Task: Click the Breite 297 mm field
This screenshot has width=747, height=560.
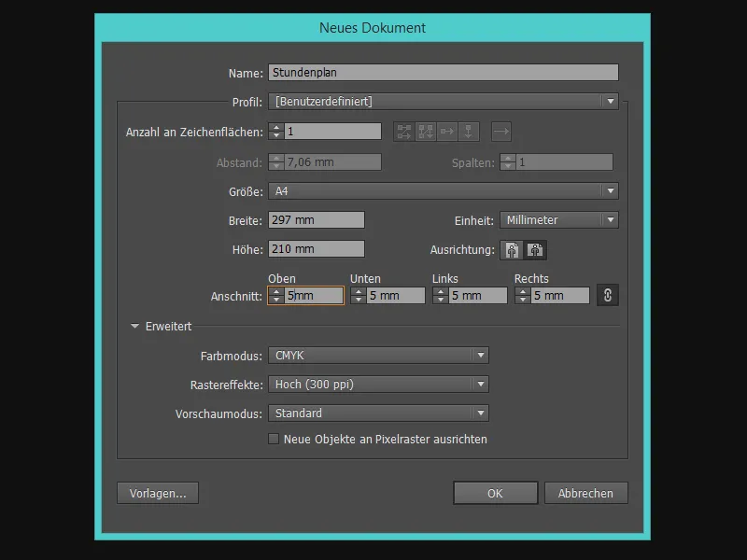Action: click(x=317, y=220)
